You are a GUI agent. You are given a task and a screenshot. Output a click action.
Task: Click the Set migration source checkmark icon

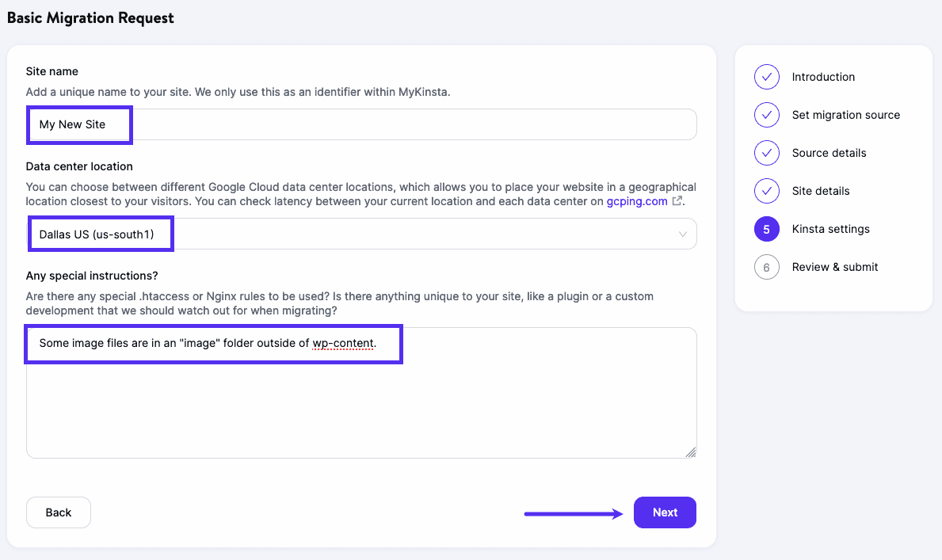[x=766, y=115]
